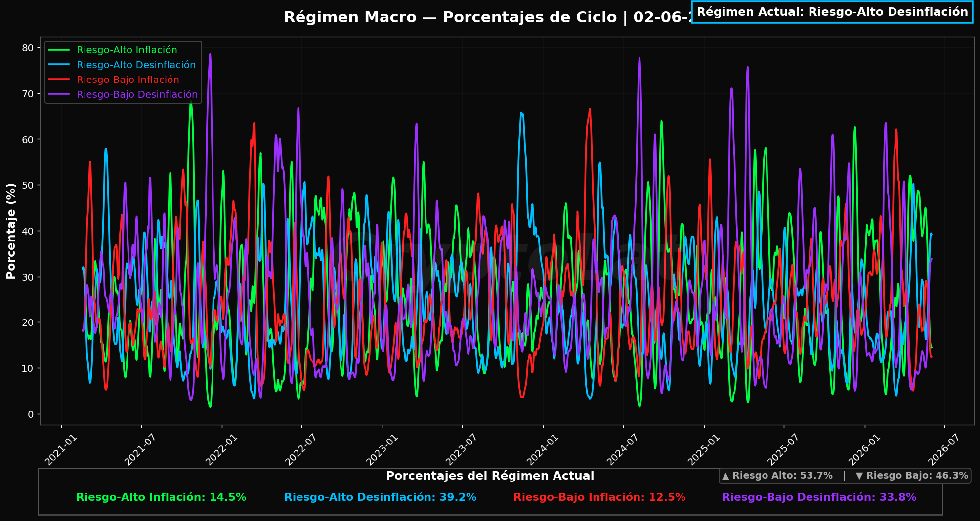
Task: Click the y-axis tick label '0'
Action: pyautogui.click(x=31, y=414)
